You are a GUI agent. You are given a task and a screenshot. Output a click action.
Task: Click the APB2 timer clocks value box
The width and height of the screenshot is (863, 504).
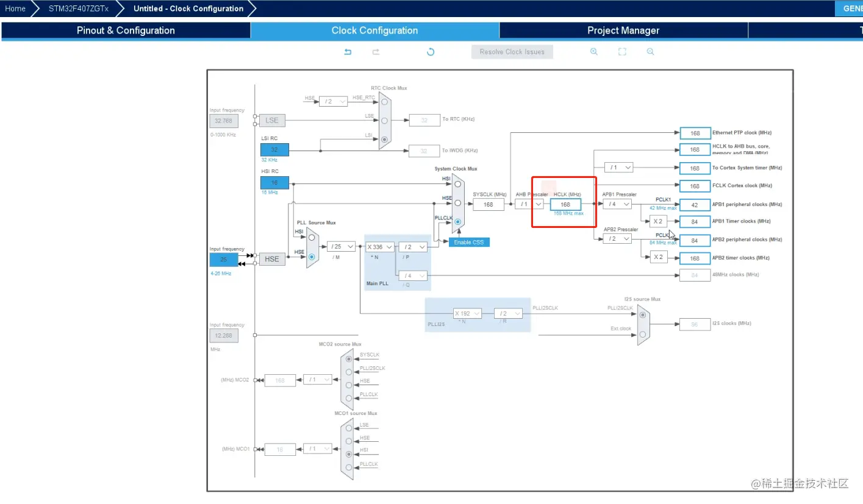coord(695,258)
